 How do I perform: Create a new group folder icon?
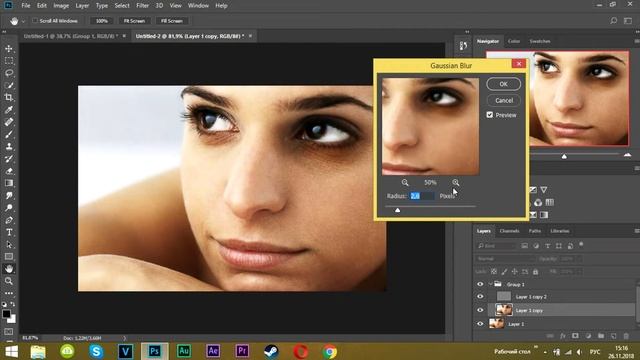pyautogui.click(x=601, y=336)
